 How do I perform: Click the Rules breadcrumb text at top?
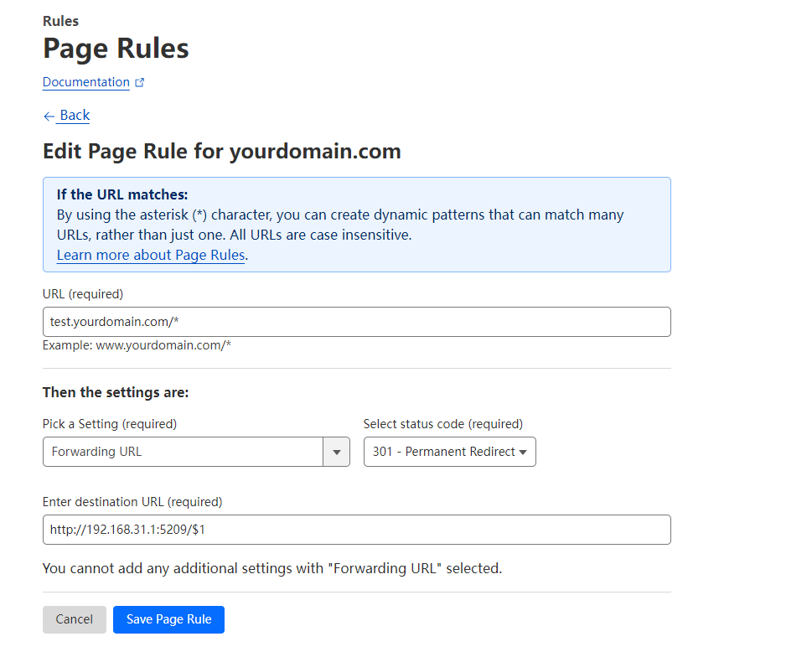coord(60,21)
